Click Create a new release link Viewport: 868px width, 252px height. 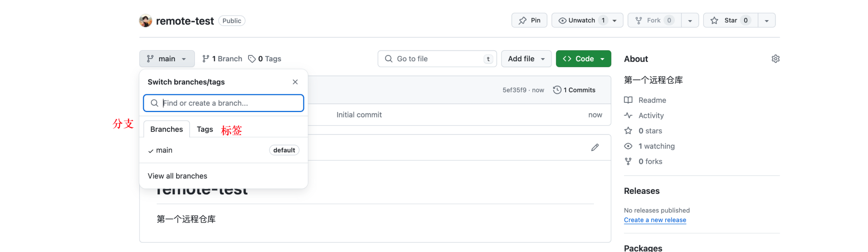pyautogui.click(x=655, y=220)
